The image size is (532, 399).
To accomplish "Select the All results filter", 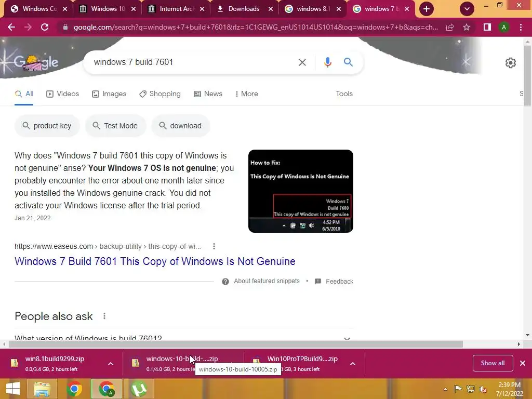I will tap(24, 94).
